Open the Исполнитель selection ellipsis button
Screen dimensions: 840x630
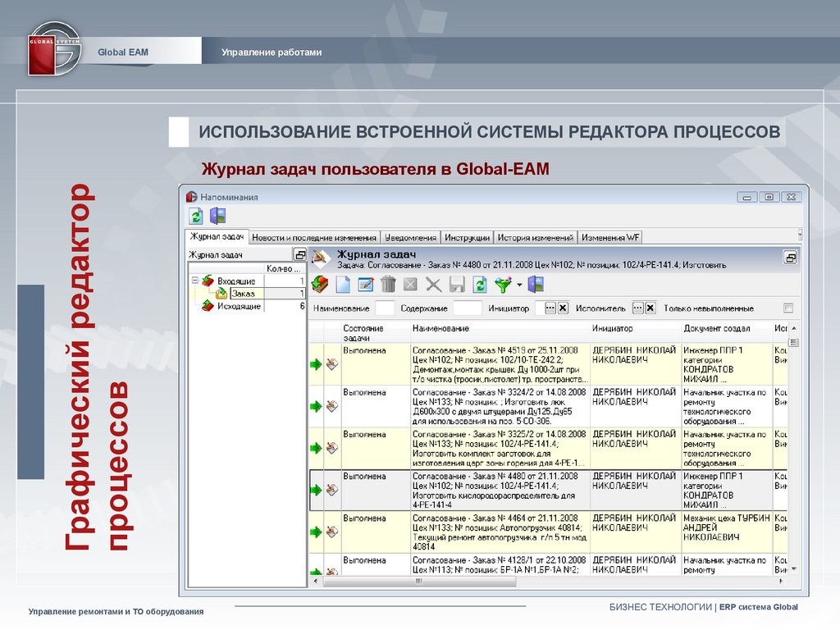click(637, 308)
